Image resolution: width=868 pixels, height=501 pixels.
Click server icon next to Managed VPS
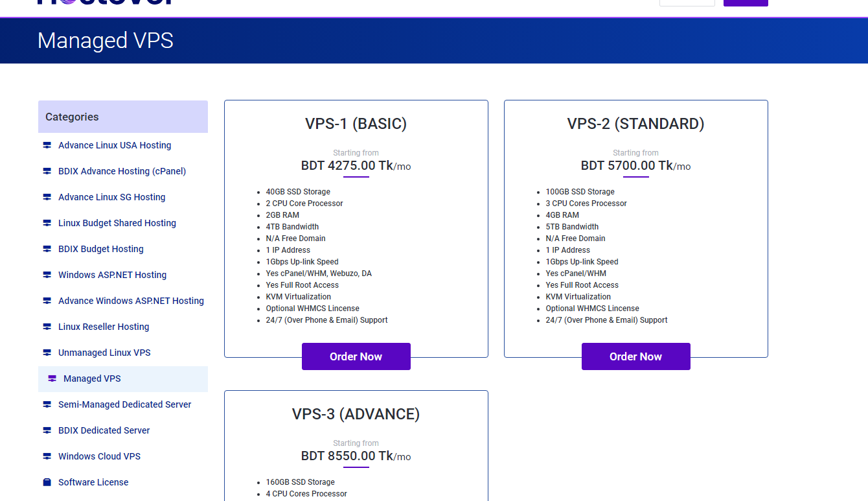point(52,379)
